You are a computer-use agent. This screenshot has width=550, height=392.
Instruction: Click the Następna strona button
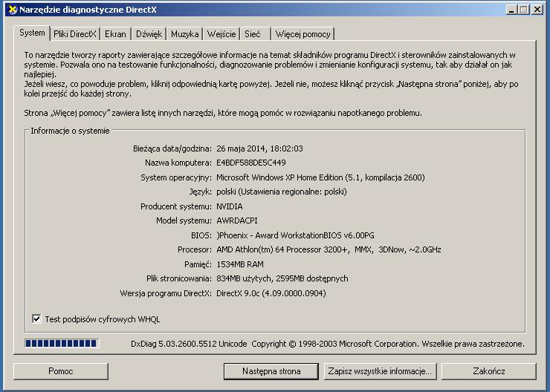[271, 371]
